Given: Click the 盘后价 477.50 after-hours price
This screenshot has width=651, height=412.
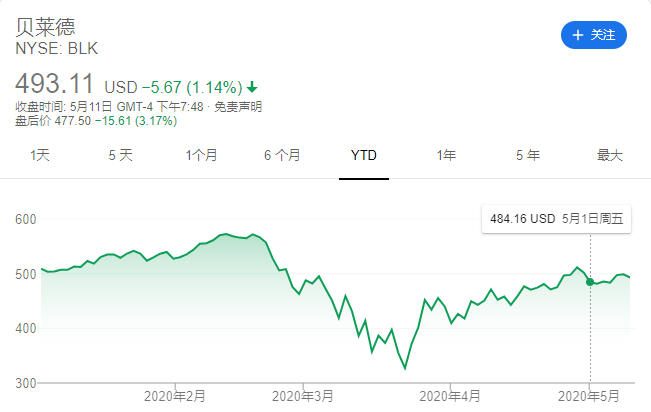Looking at the screenshot, I should (96, 121).
